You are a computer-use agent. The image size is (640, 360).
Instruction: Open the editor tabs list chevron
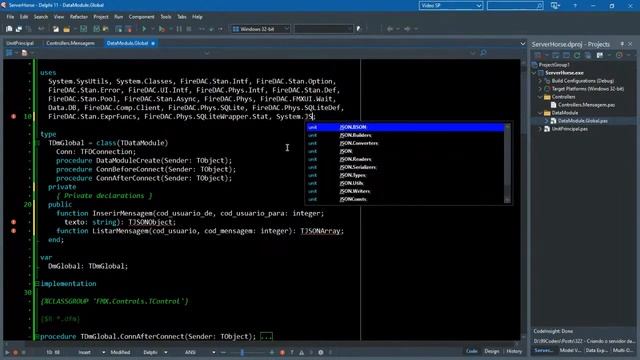pos(522,44)
